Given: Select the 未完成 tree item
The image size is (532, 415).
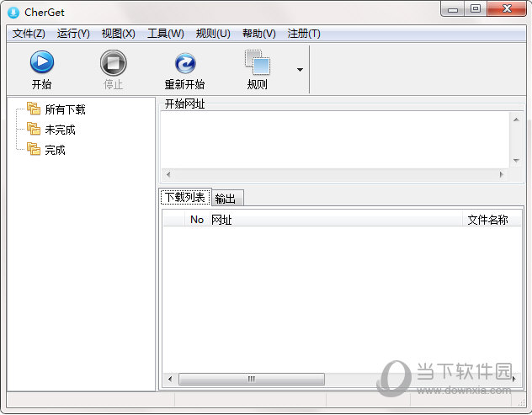Looking at the screenshot, I should [x=60, y=130].
